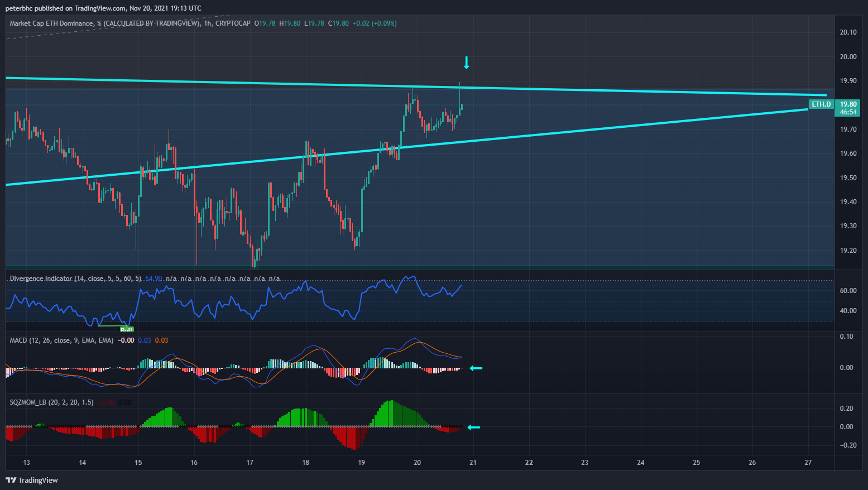The width and height of the screenshot is (868, 490).
Task: Click the publisher header text peterbhc
Action: 19,8
